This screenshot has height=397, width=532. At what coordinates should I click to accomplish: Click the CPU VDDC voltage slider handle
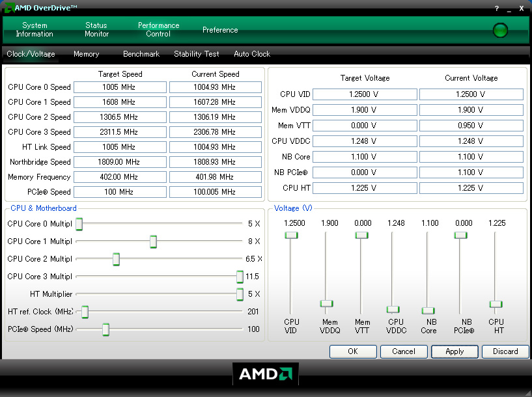click(393, 309)
